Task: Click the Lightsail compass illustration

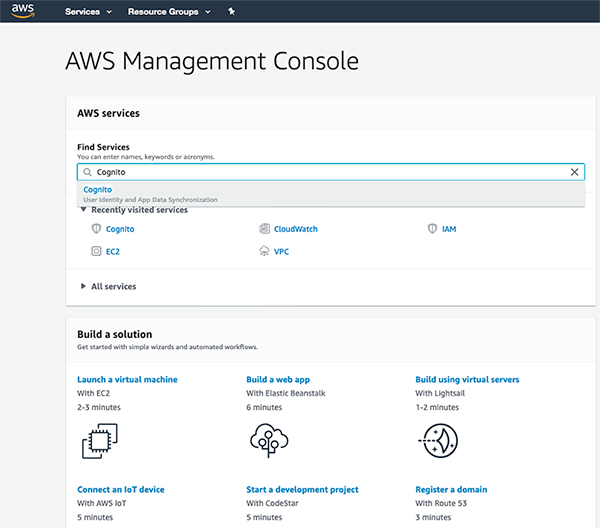Action: click(x=439, y=441)
